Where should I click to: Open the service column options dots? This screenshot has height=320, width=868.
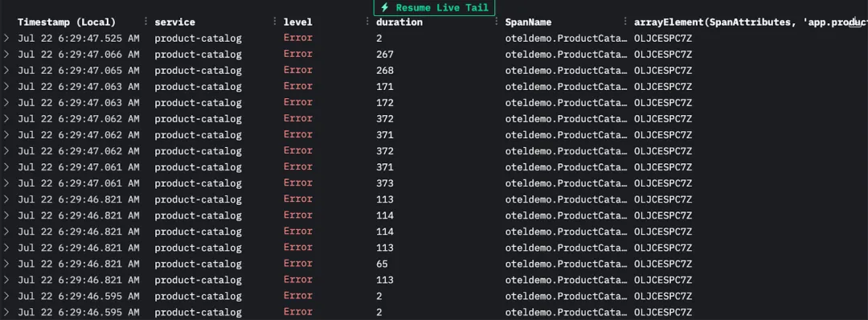coord(275,22)
